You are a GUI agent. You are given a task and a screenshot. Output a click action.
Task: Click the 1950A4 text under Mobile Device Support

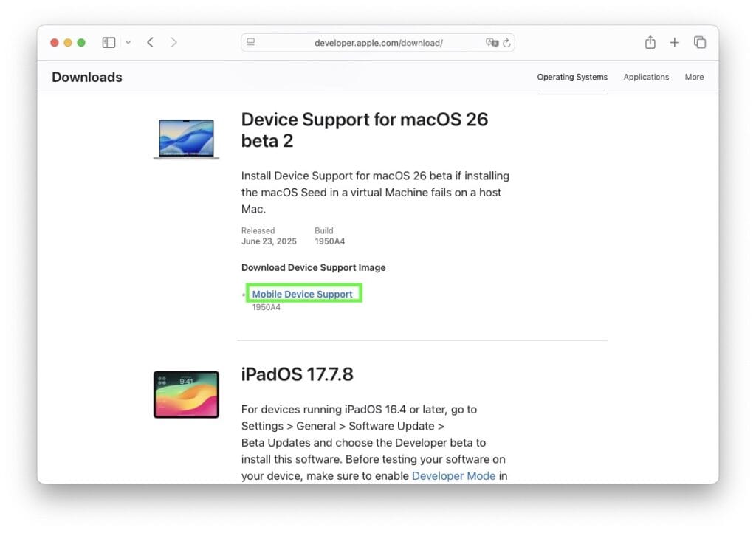[266, 307]
